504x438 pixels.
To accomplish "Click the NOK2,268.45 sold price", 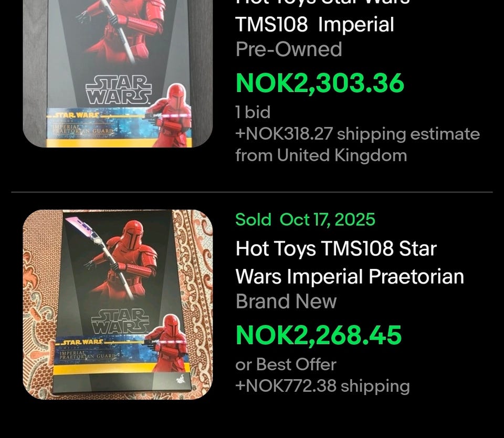I will coord(319,335).
